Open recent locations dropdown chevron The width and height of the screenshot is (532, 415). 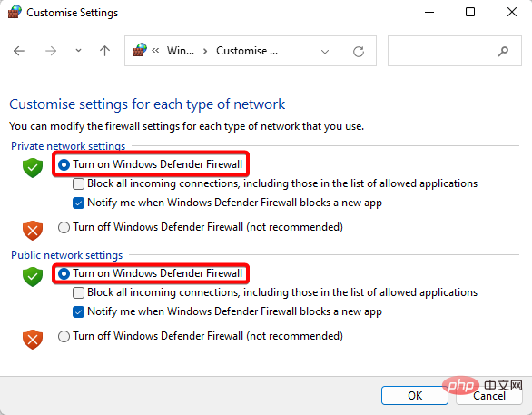click(x=78, y=51)
